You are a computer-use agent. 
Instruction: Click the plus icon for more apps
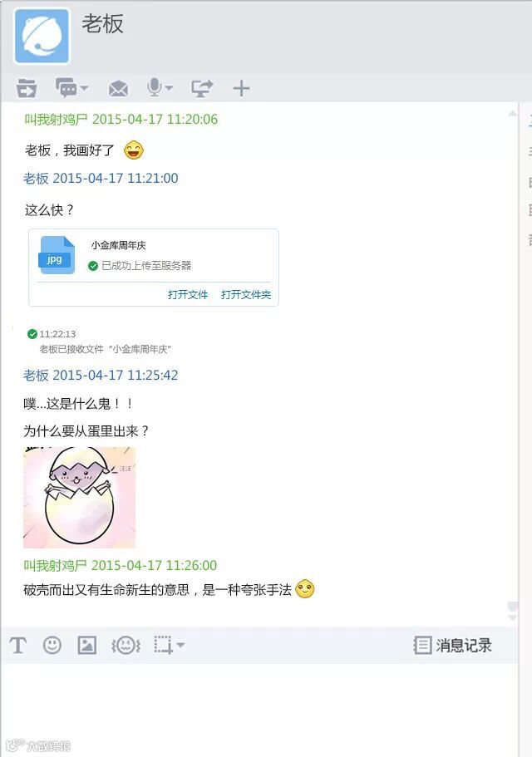click(241, 88)
